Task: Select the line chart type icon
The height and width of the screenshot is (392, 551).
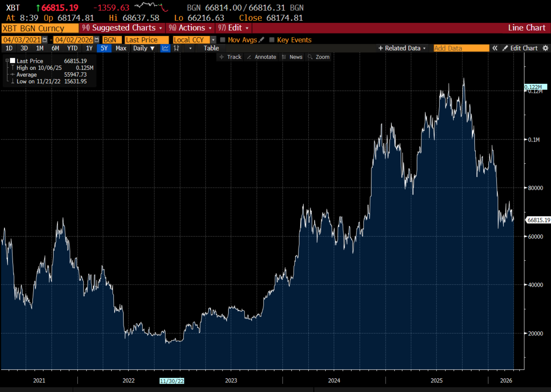Action: click(x=165, y=48)
